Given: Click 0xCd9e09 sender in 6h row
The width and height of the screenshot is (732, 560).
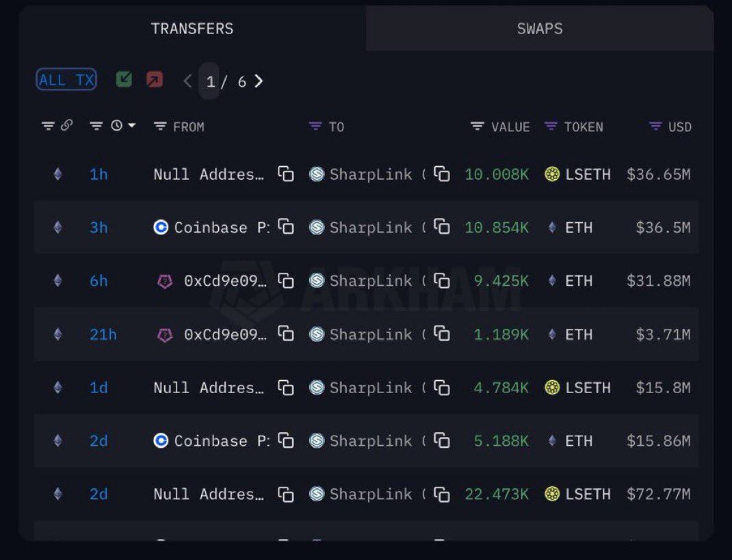Looking at the screenshot, I should tap(211, 281).
